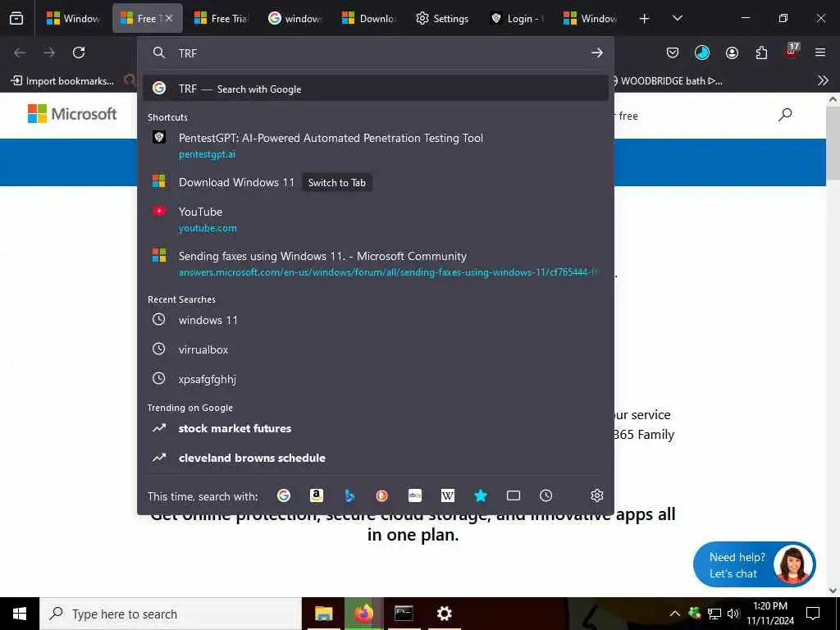Open the Windows Start menu

coord(20,614)
